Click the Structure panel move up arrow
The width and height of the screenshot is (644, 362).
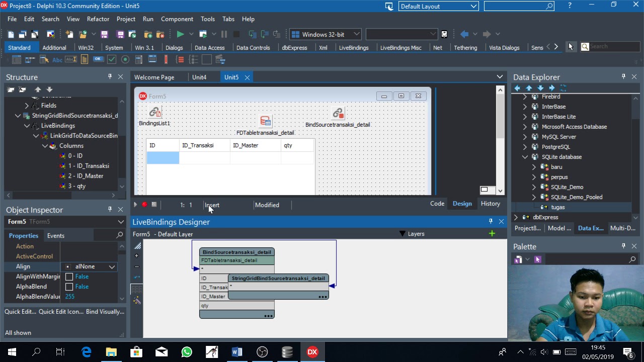38,89
